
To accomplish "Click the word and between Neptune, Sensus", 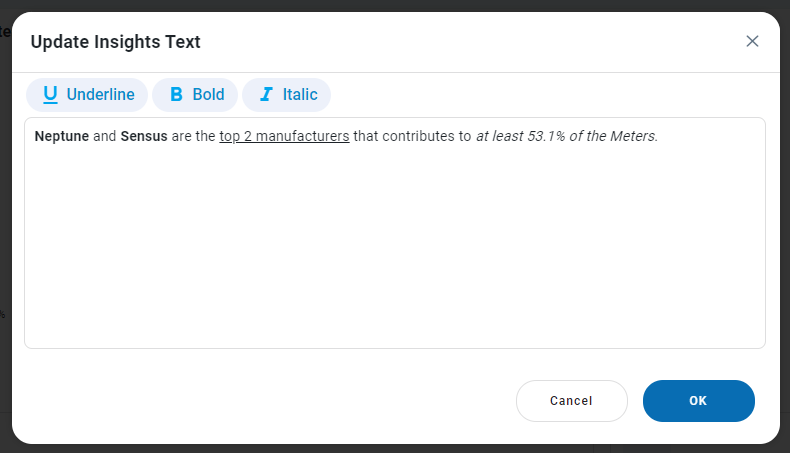I will [105, 136].
